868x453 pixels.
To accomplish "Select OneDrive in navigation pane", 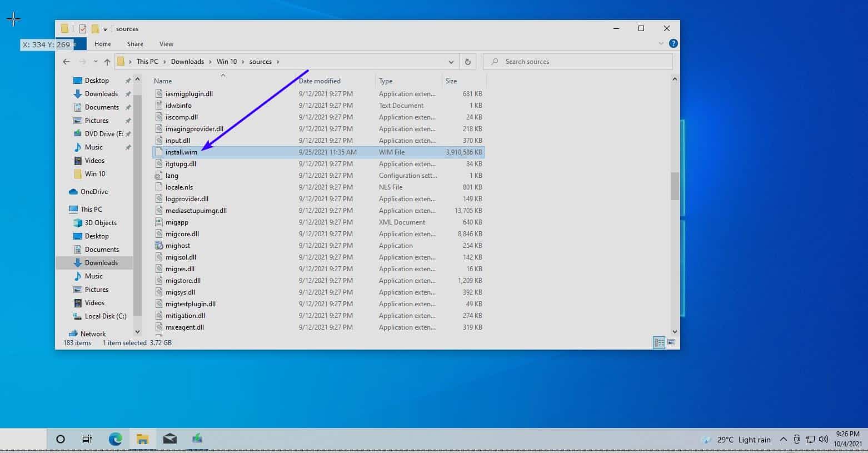I will coord(94,192).
